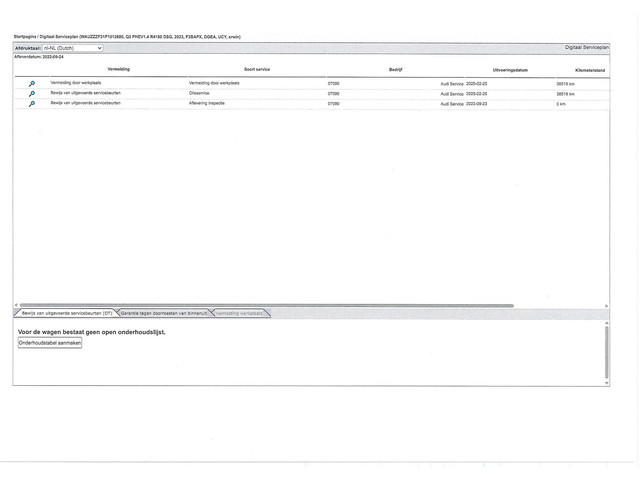Click the Startpagina breadcrumb link

[24, 36]
